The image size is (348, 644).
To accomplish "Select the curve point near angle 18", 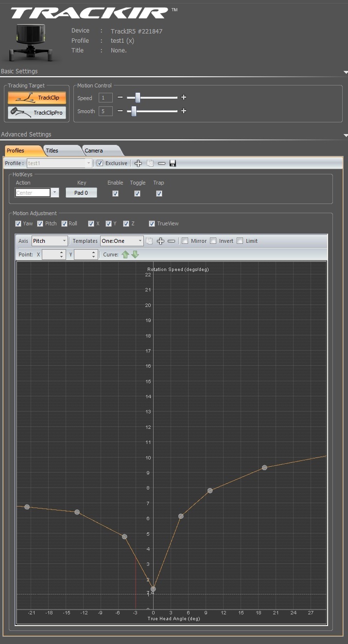I will [x=264, y=468].
